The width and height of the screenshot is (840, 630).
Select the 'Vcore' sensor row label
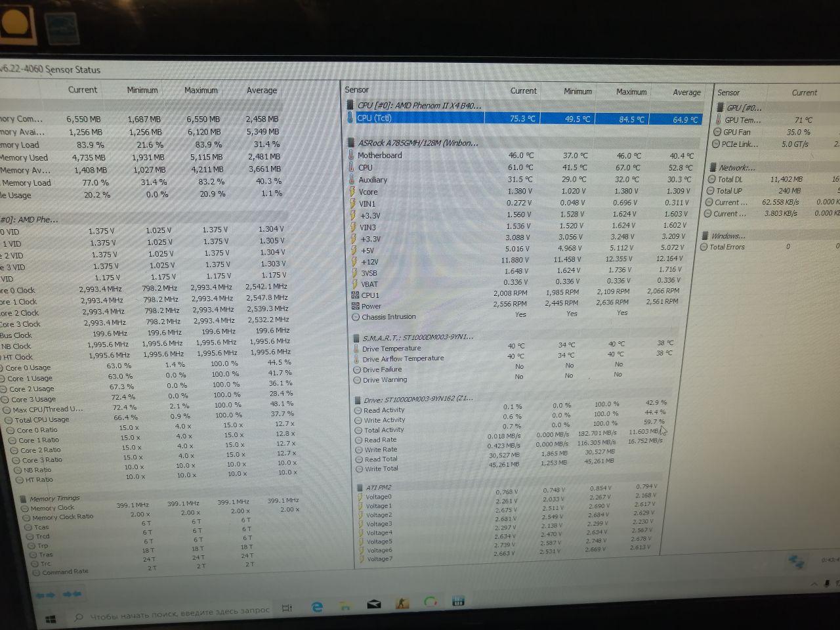(368, 192)
